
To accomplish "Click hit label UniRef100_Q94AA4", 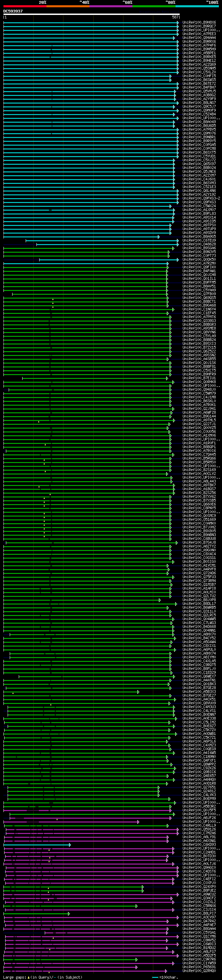I will pos(199,38).
